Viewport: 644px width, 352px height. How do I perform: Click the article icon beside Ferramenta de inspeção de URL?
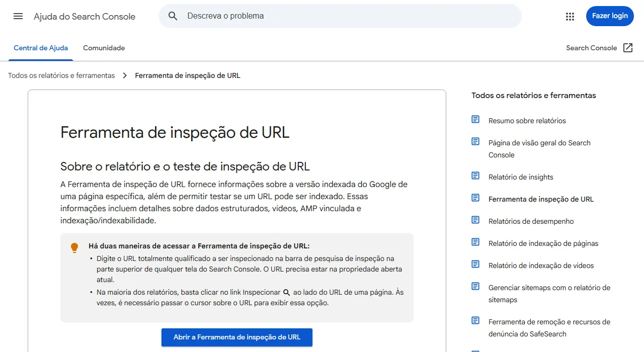(475, 198)
